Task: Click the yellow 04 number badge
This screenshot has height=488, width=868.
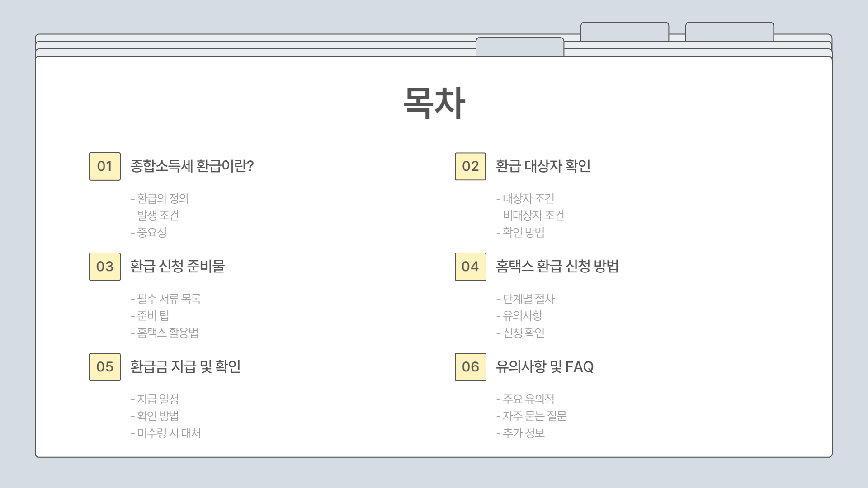Action: (x=470, y=267)
